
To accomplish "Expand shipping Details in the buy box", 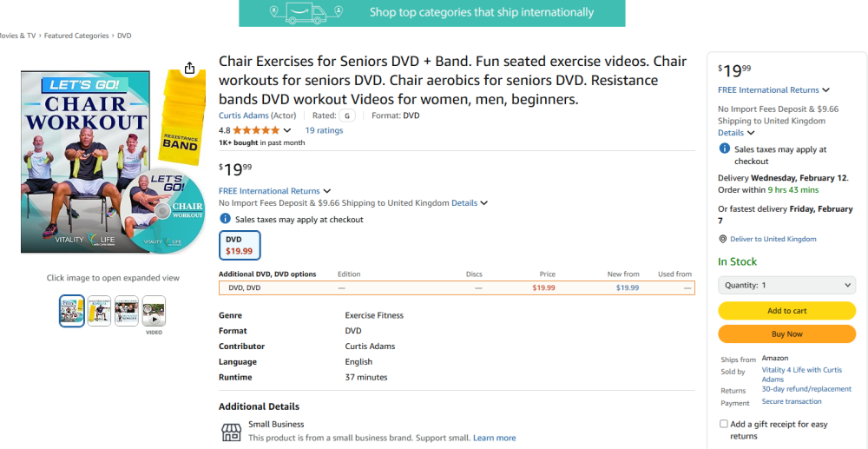I will click(x=736, y=133).
